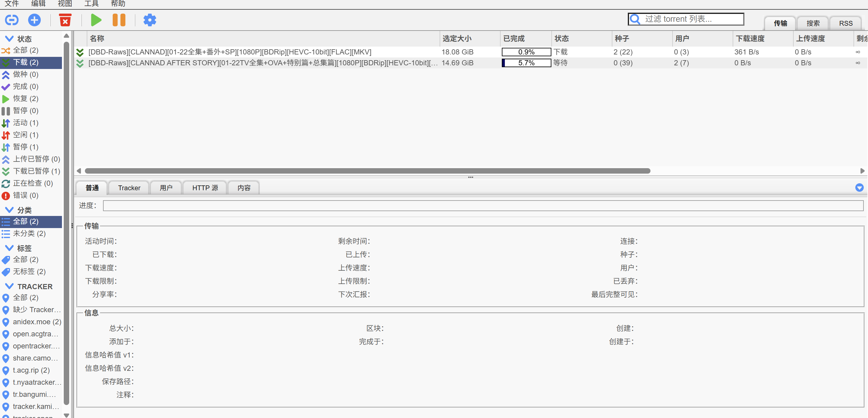
Task: Collapse the 状态 section
Action: pyautogui.click(x=9, y=39)
